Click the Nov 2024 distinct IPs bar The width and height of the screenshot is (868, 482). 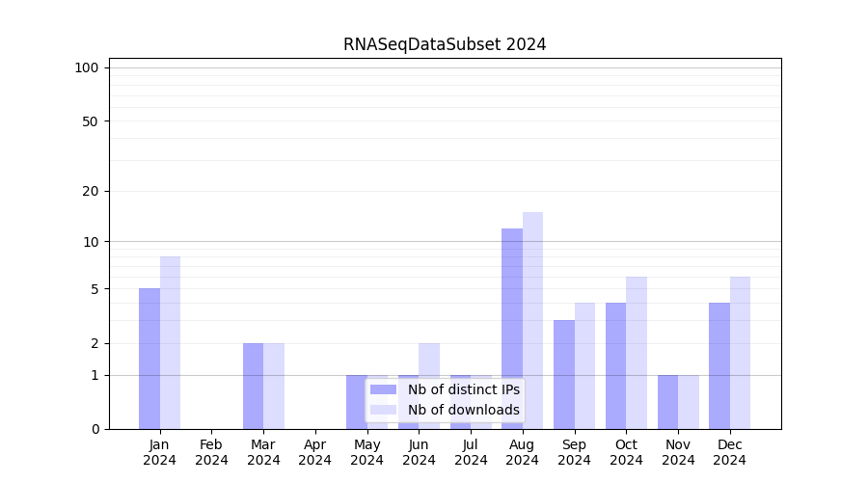point(667,402)
